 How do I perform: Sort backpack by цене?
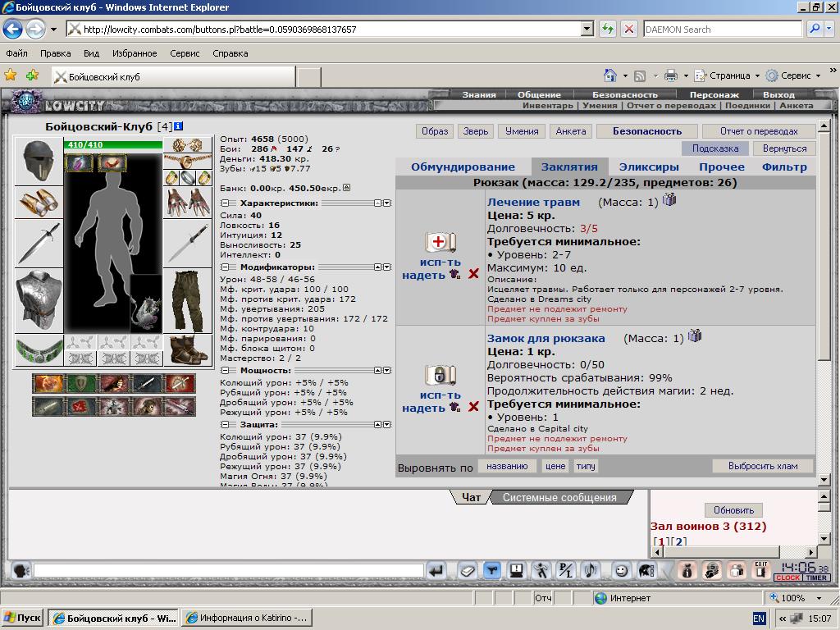click(x=555, y=466)
